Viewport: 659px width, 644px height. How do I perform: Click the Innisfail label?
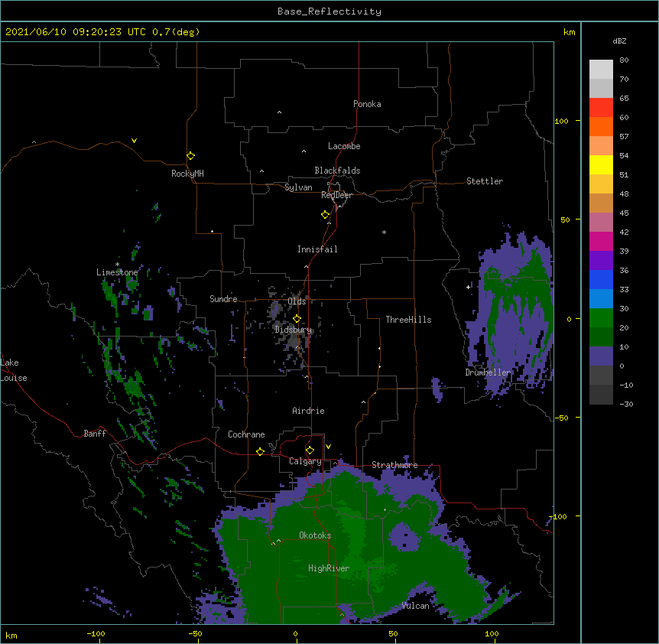pyautogui.click(x=317, y=249)
